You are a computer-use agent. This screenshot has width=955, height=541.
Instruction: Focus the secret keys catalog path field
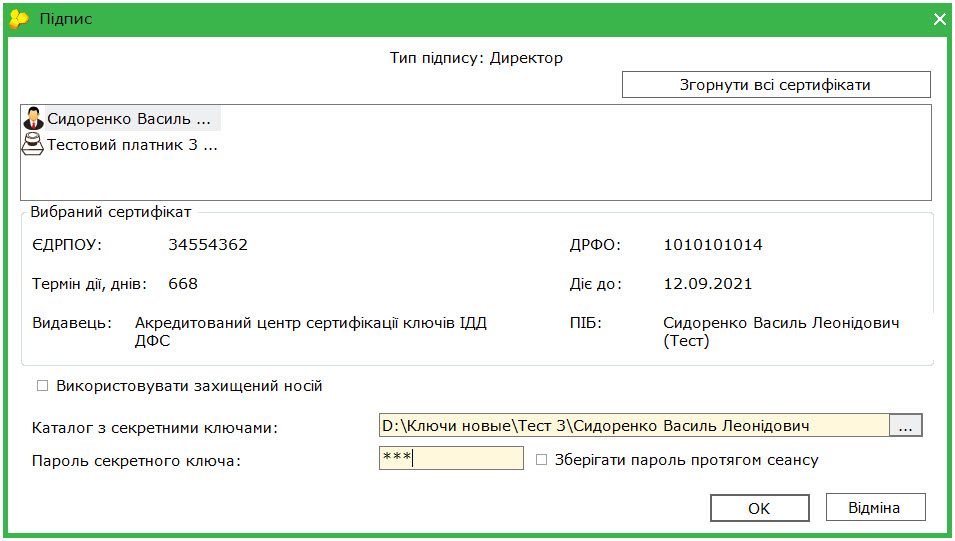(633, 425)
